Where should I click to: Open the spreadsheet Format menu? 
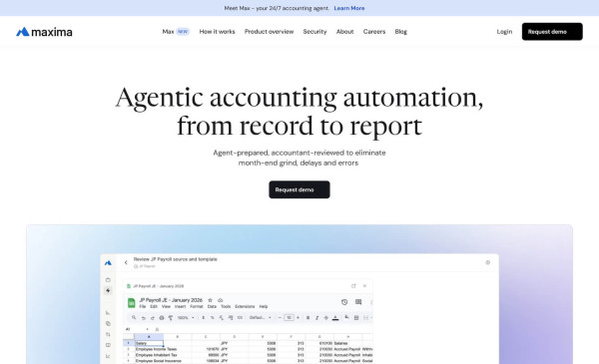(197, 306)
